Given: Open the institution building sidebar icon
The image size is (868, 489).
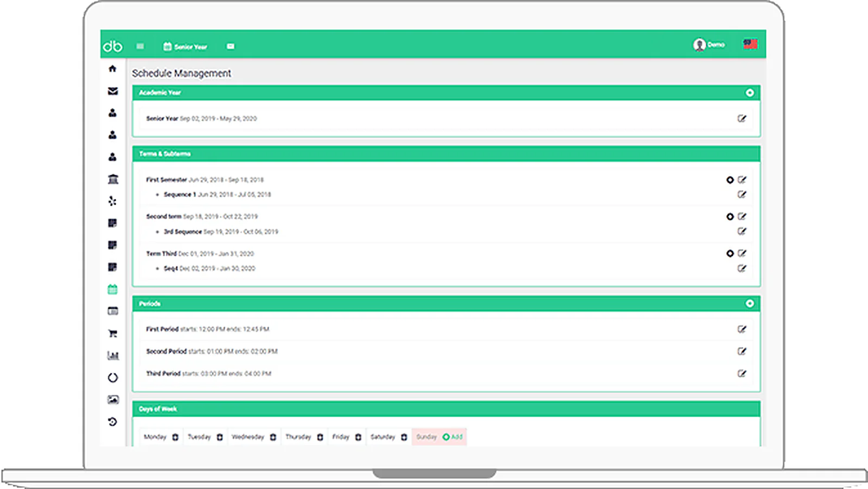Looking at the screenshot, I should click(112, 179).
